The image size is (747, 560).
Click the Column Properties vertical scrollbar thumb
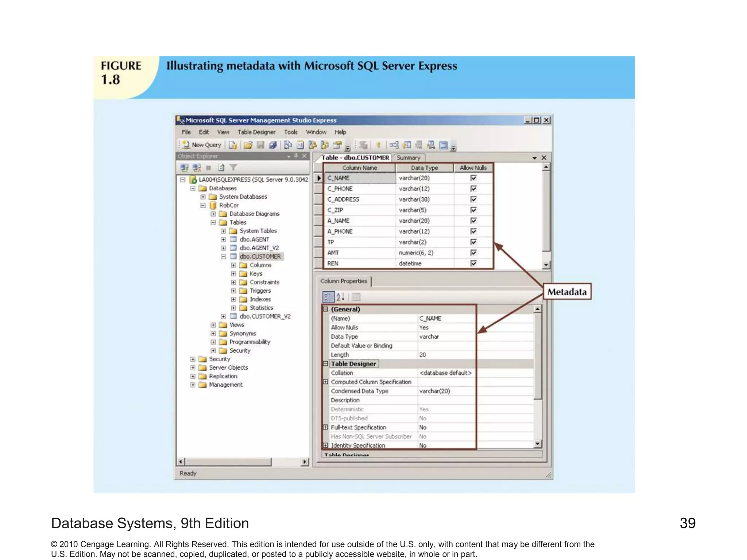click(538, 356)
